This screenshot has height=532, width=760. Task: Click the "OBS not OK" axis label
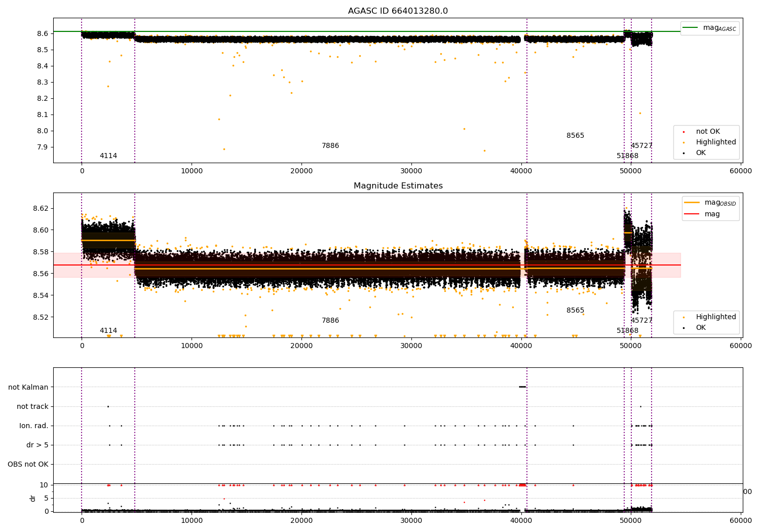[x=28, y=464]
